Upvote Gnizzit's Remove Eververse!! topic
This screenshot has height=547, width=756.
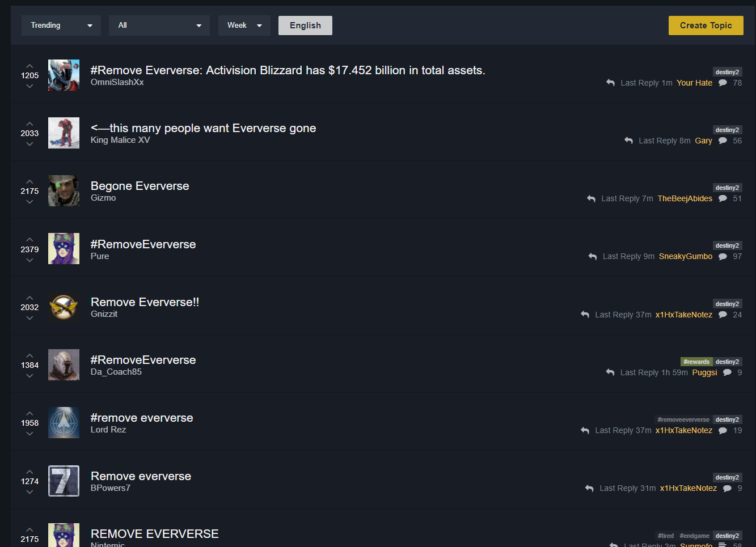tap(29, 298)
